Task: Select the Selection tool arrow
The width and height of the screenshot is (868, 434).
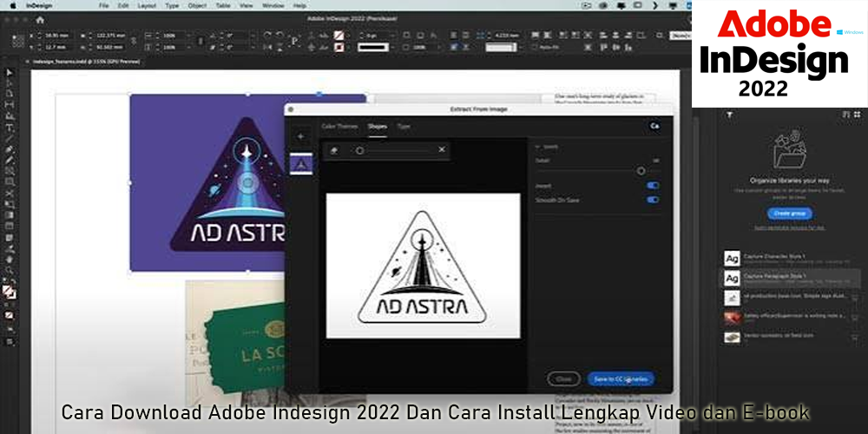Action: 10,73
